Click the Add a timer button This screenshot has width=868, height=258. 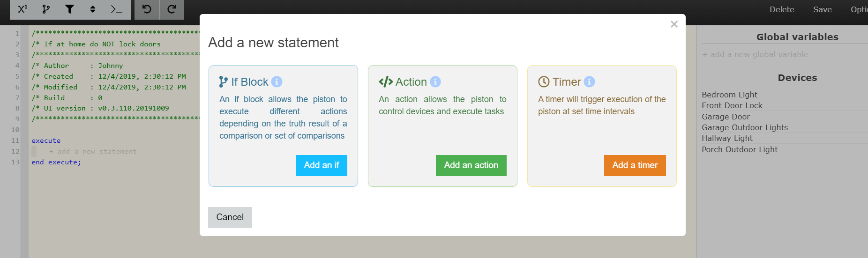635,165
